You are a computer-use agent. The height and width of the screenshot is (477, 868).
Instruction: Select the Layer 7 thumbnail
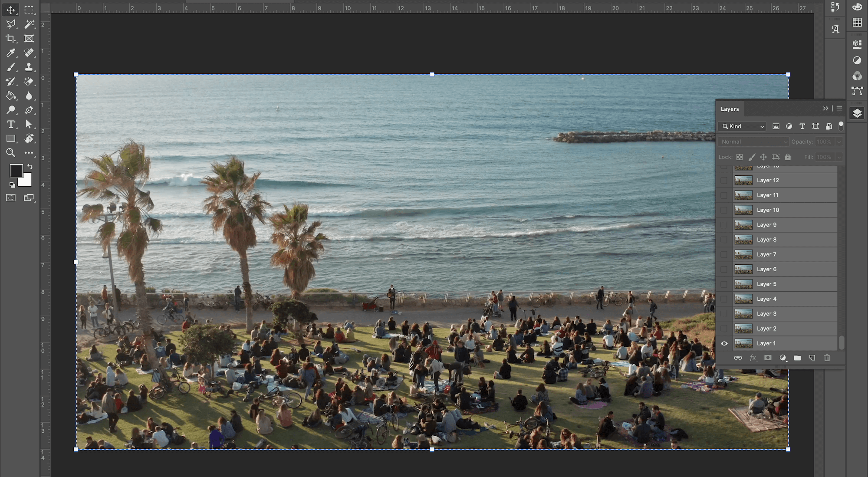743,254
